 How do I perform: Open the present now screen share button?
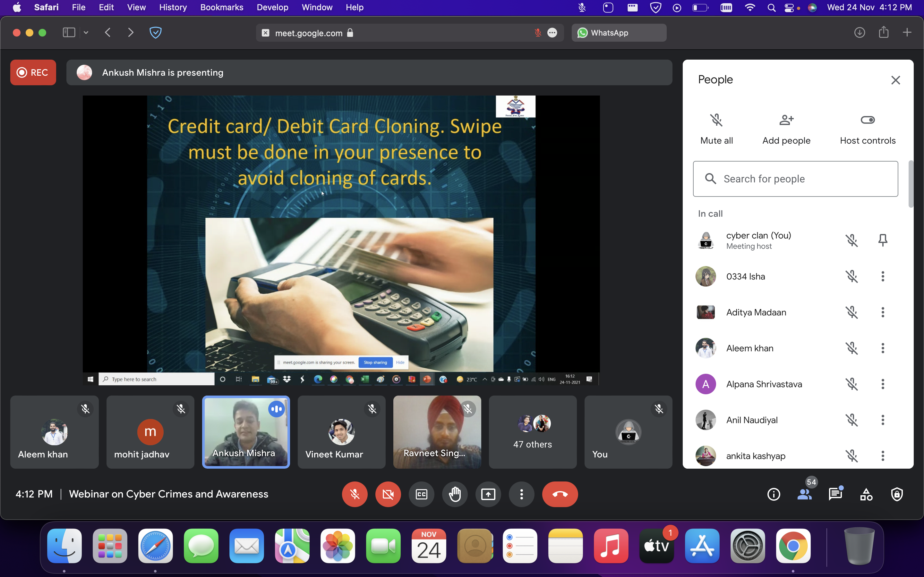(488, 494)
